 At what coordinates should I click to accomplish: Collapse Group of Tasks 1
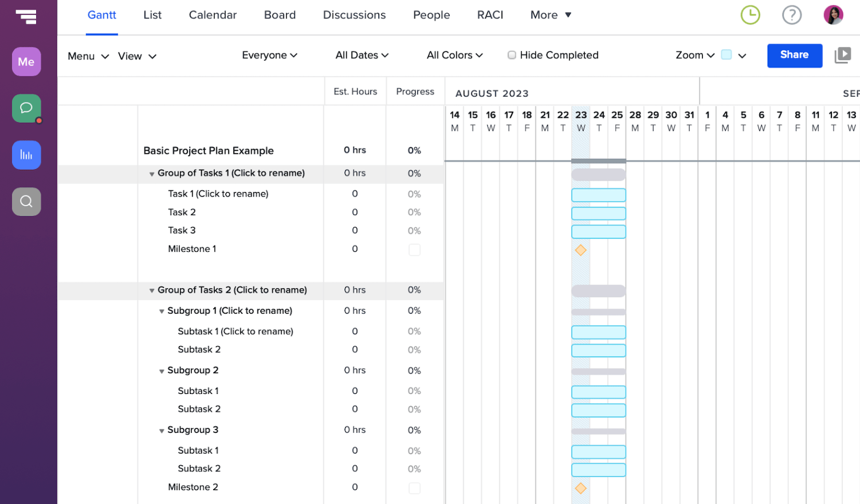click(x=151, y=173)
